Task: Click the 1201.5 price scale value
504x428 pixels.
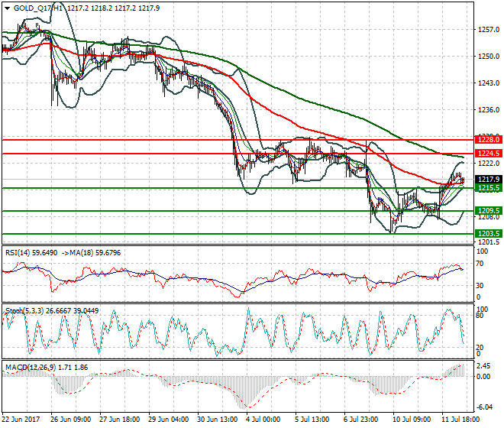Action: tap(489, 242)
